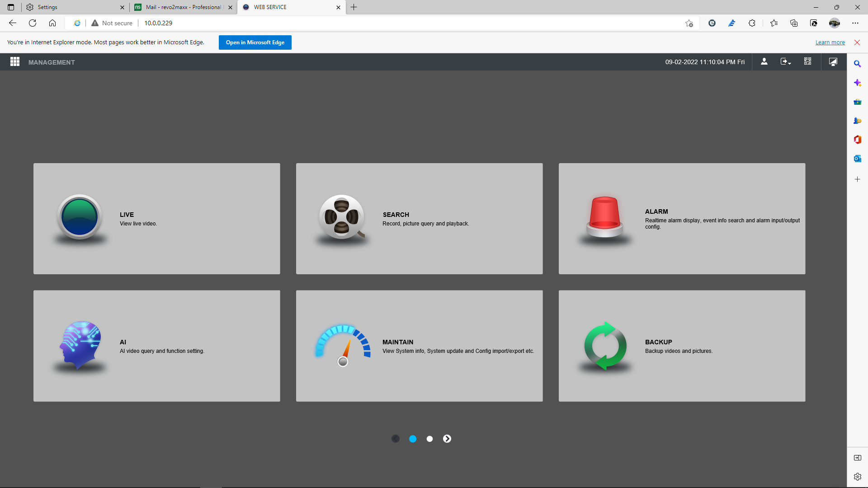Open the Collections icon in toolbar
Screen dimensions: 868x488
[794, 23]
